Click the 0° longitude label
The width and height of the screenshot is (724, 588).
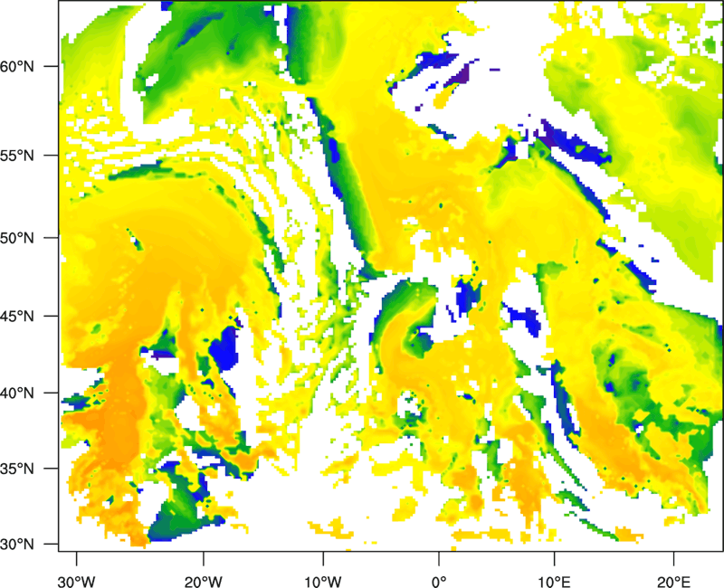tap(439, 582)
